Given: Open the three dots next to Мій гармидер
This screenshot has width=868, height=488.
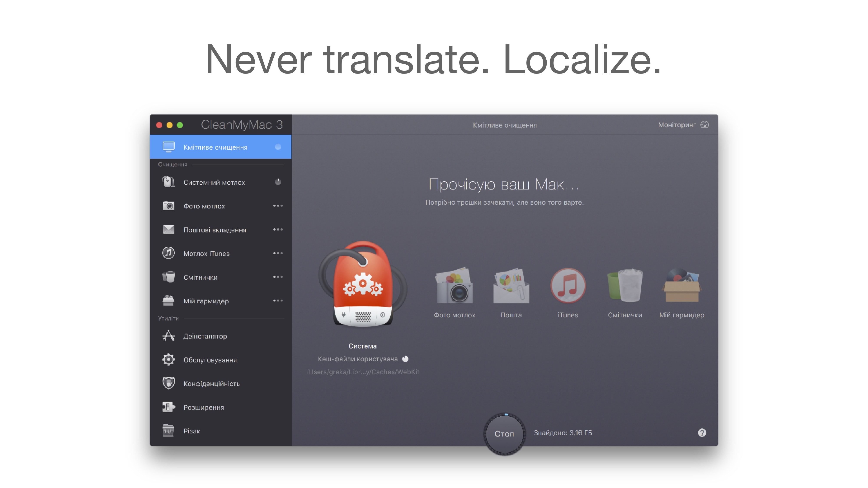Looking at the screenshot, I should (278, 300).
